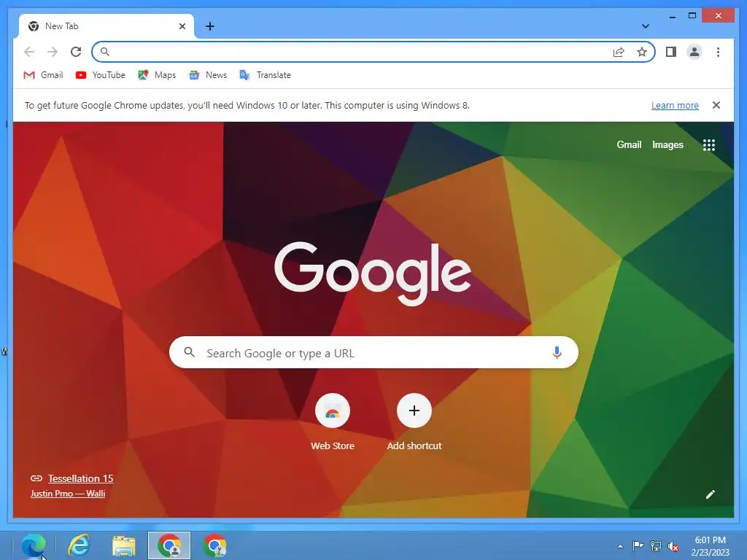Reload the current page

coord(76,52)
